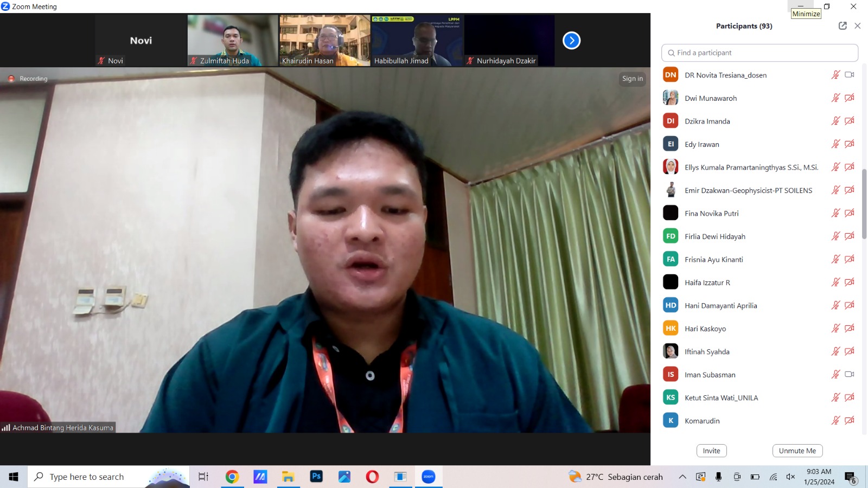Show next gallery video thumbnails arrow

click(571, 41)
